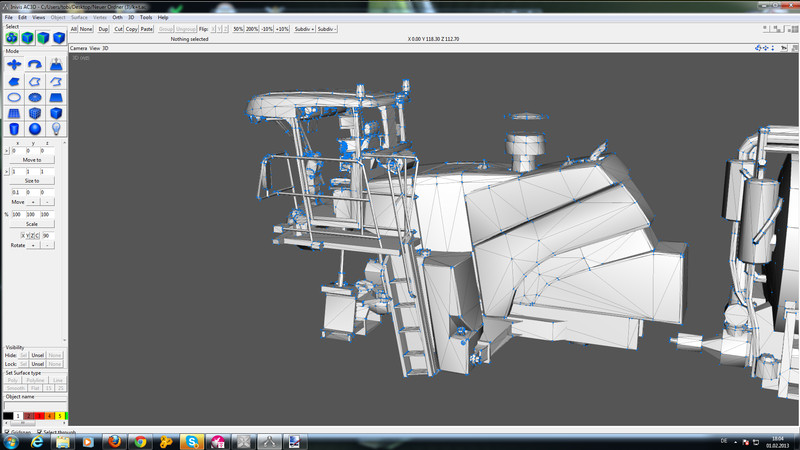Choose the Polyline outline draw tool
The width and height of the screenshot is (800, 450).
(x=35, y=81)
